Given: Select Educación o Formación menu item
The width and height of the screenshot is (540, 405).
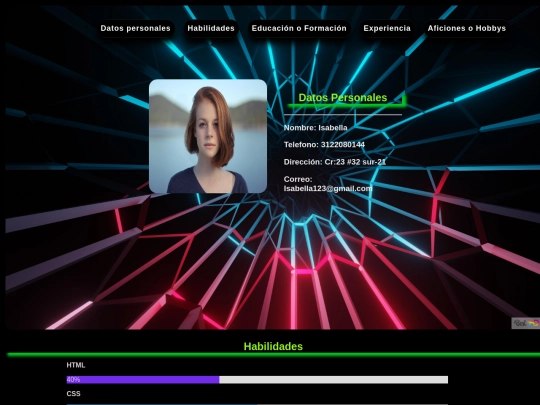Looking at the screenshot, I should tap(299, 28).
